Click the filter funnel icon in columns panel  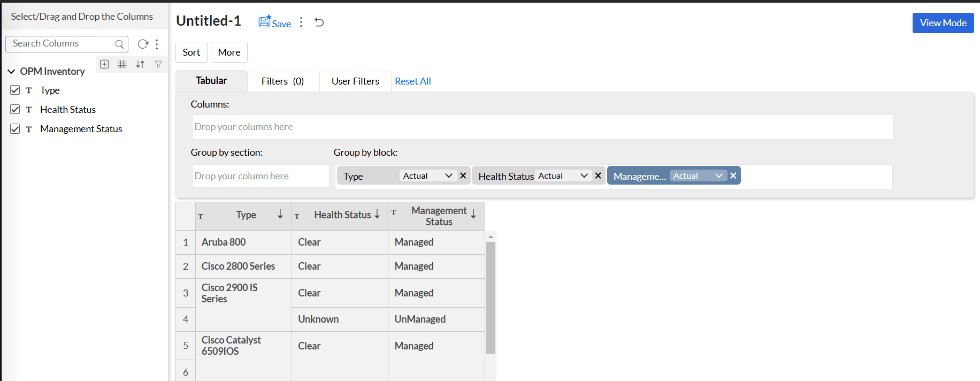[158, 64]
